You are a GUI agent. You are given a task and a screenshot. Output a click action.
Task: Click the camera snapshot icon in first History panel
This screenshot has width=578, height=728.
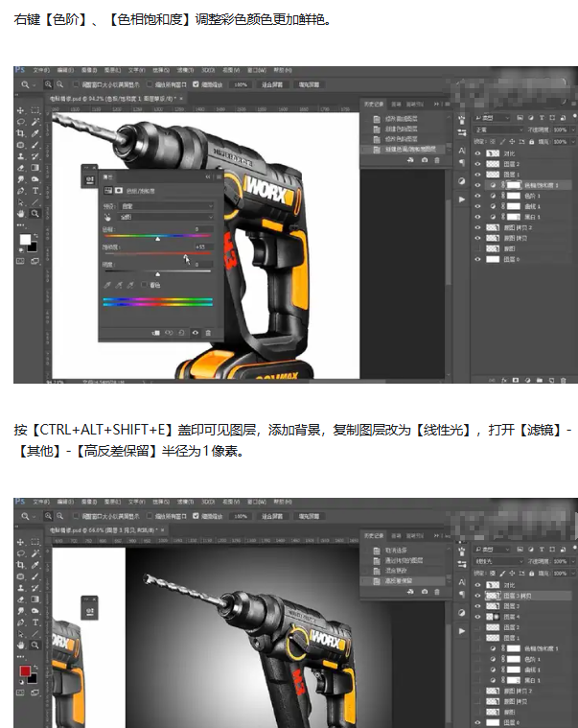[425, 160]
